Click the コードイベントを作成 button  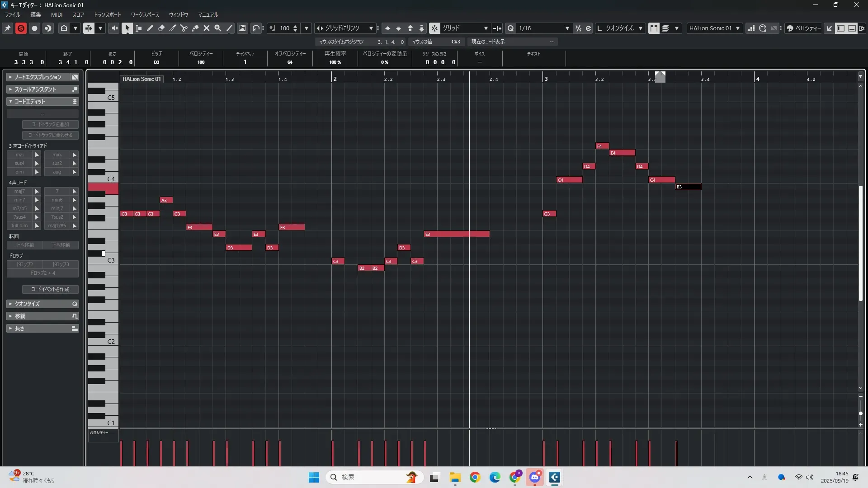[50, 289]
